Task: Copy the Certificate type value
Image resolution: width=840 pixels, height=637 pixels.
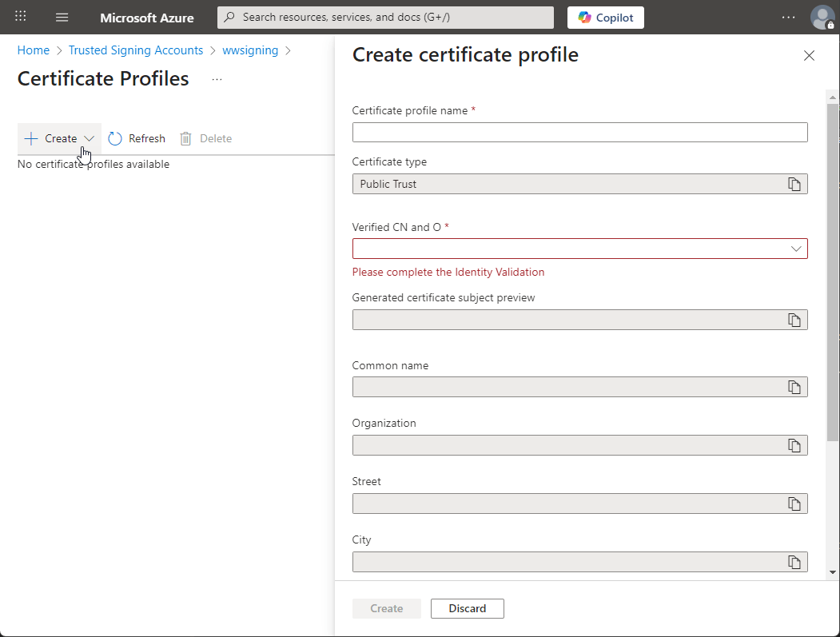Action: coord(794,184)
